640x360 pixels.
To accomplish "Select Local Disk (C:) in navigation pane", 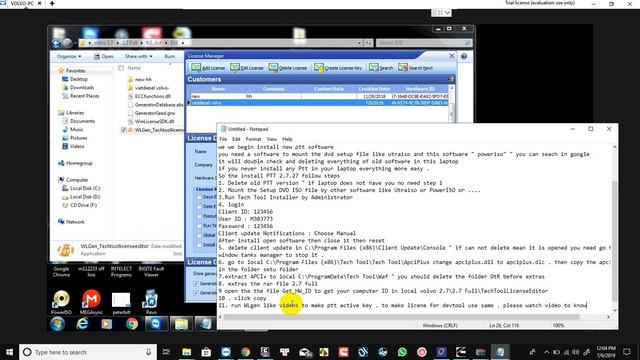I will pos(85,188).
